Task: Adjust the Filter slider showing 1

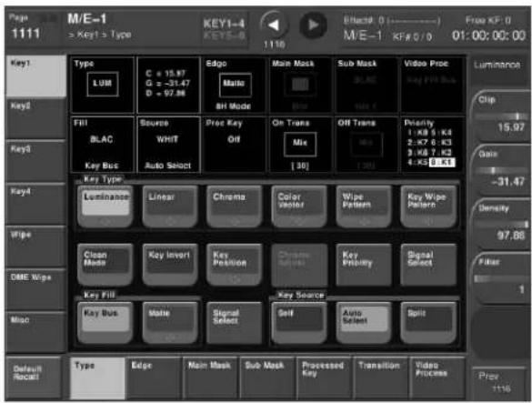Action: (500, 278)
